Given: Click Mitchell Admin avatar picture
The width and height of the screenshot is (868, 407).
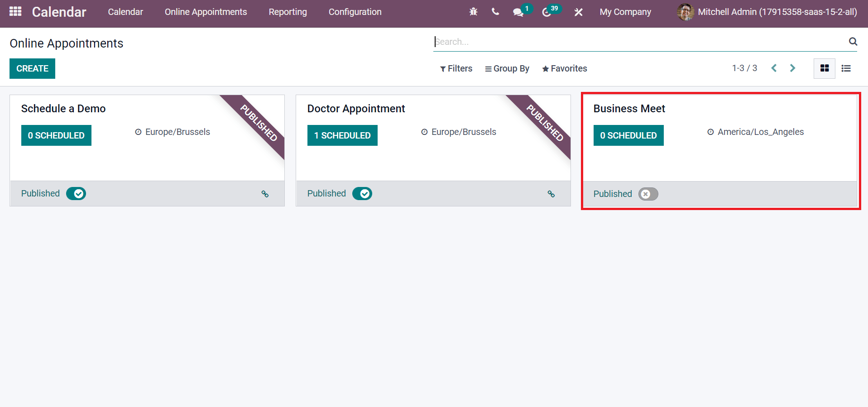Looking at the screenshot, I should click(x=685, y=12).
